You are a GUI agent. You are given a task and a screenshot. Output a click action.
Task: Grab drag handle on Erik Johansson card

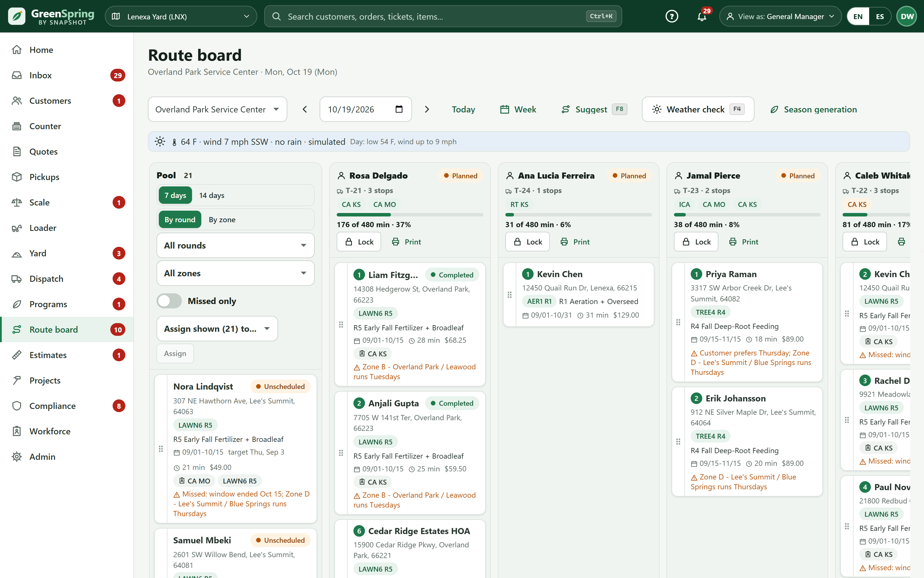678,442
